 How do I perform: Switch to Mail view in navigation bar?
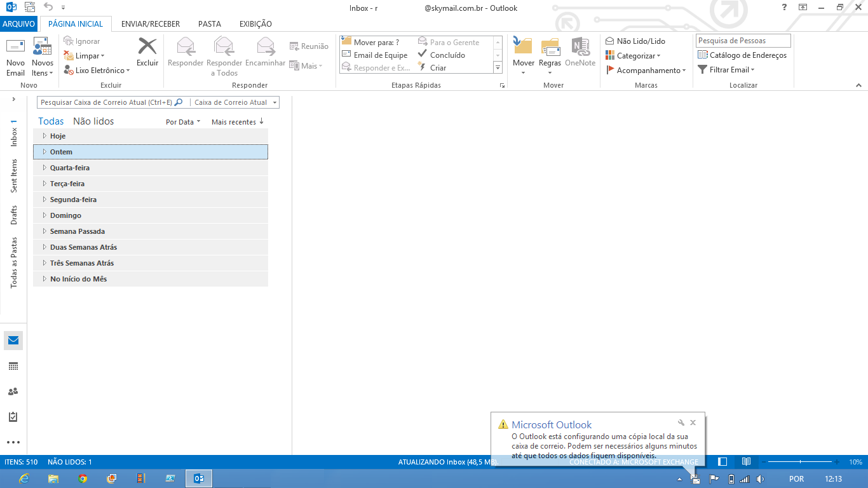[13, 341]
